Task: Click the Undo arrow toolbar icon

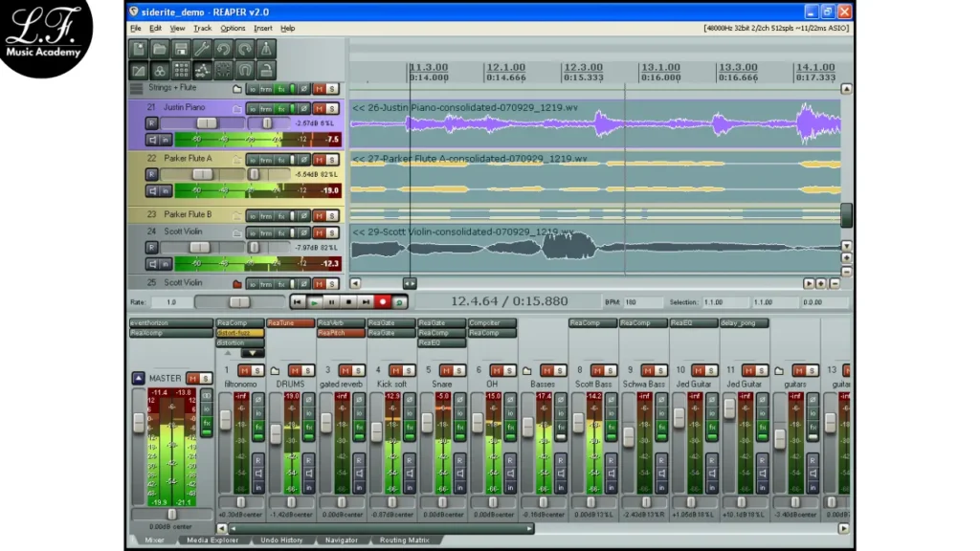Action: [224, 49]
